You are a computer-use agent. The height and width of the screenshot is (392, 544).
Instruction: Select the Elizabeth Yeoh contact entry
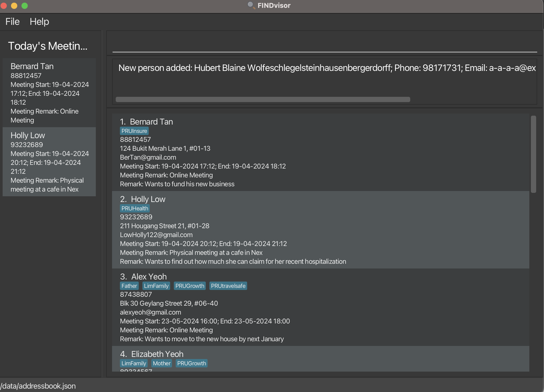pos(157,354)
